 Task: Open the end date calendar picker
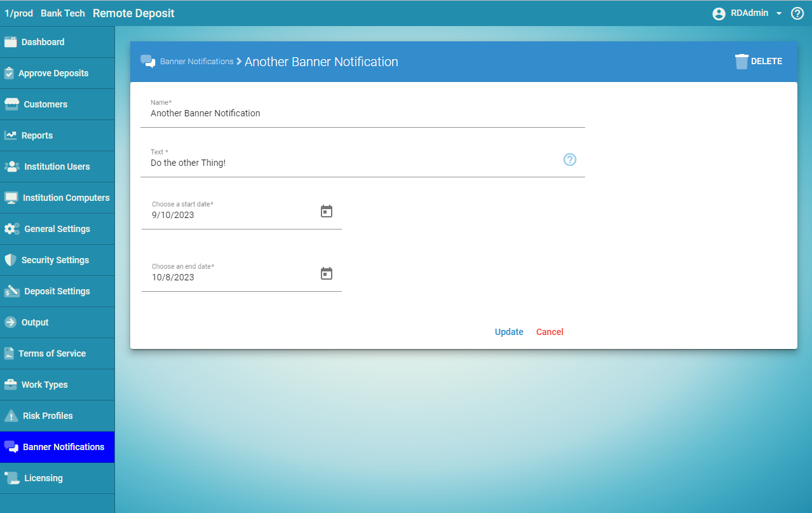[x=327, y=274]
